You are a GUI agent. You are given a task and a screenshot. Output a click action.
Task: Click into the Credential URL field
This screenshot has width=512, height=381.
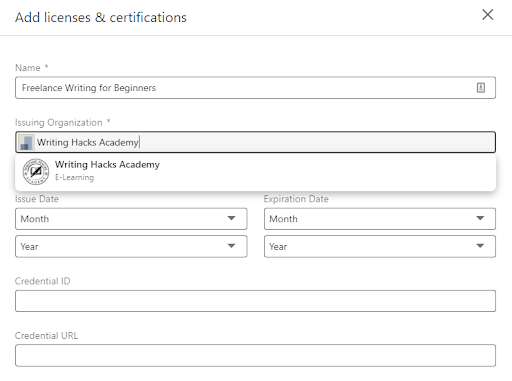tap(255, 355)
